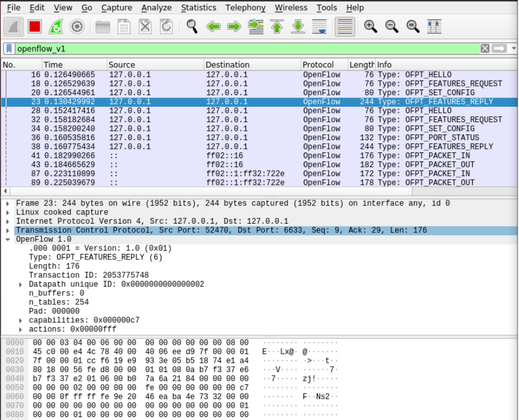
Task: Zoom in main window text
Action: click(371, 26)
